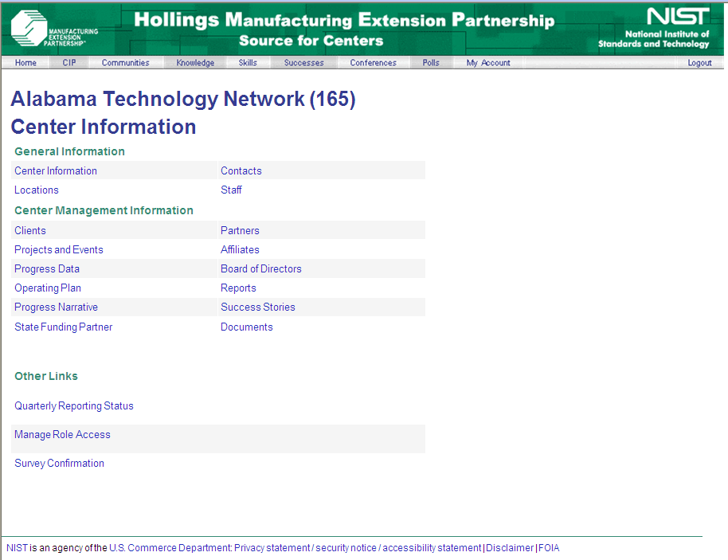Open the My Account menu
728x560 pixels.
pos(488,63)
